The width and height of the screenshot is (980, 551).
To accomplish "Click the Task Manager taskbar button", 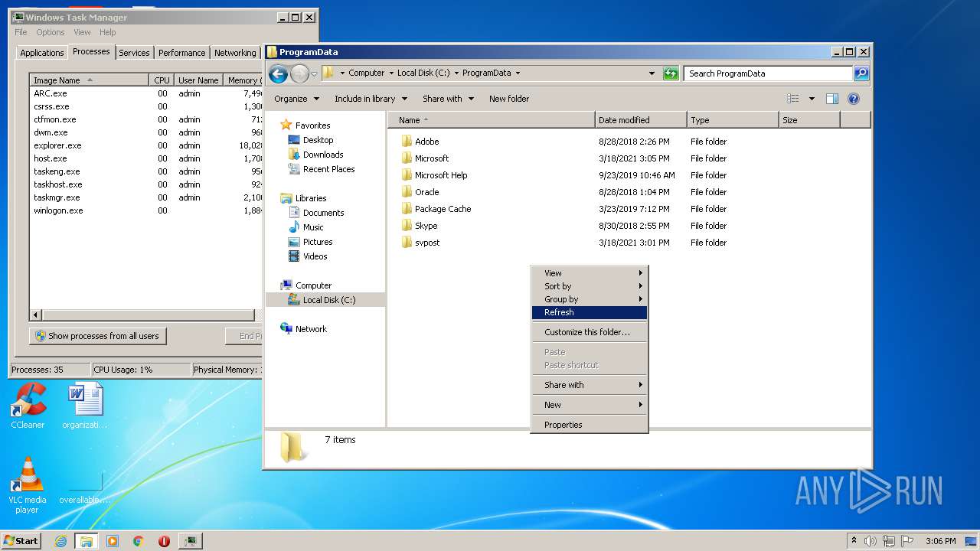I will 190,541.
